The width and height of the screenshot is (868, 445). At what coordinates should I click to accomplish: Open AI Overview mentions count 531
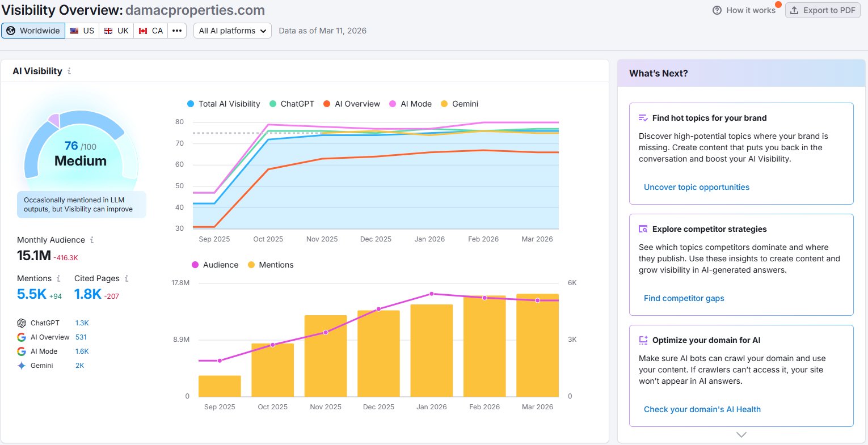(x=81, y=337)
